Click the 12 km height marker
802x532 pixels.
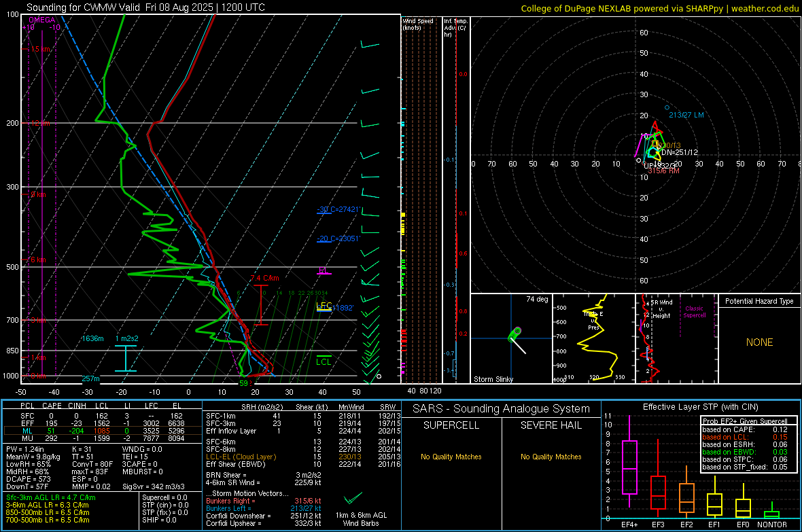click(x=39, y=123)
